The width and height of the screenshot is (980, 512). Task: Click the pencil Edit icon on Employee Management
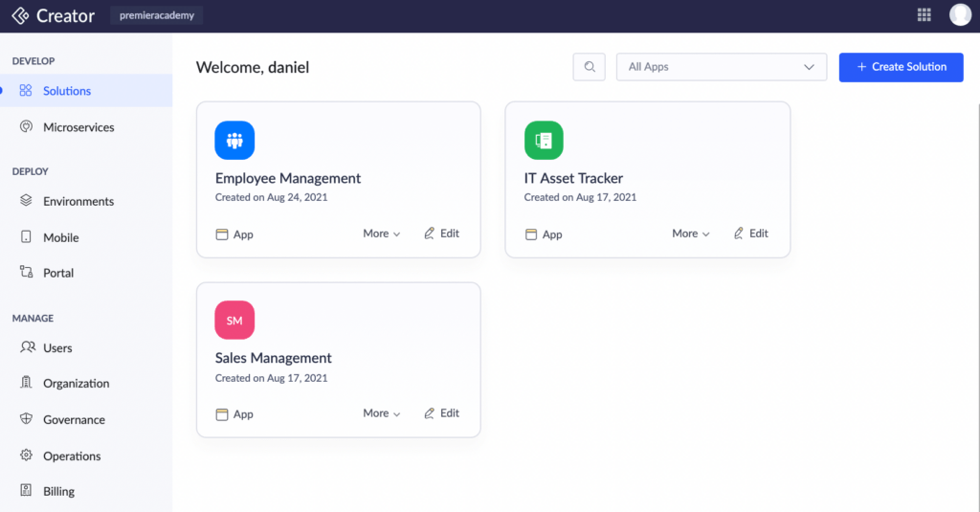coord(430,234)
